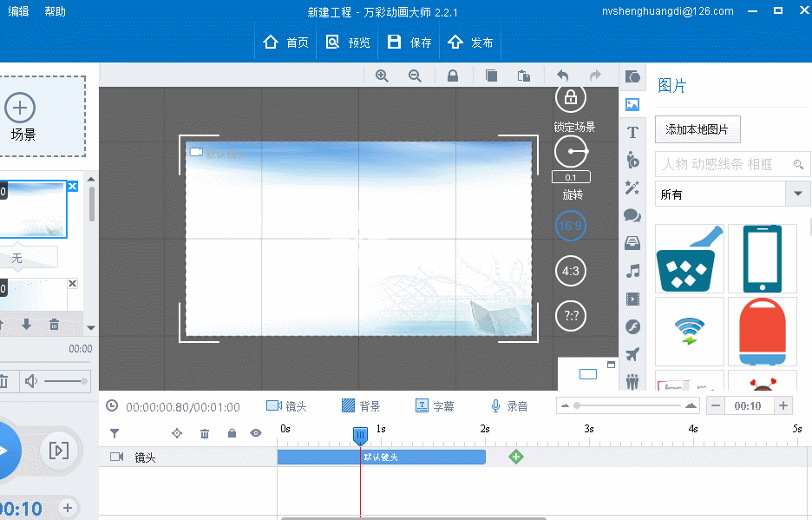The width and height of the screenshot is (812, 520).
Task: Expand the 所有 category dropdown
Action: click(797, 194)
